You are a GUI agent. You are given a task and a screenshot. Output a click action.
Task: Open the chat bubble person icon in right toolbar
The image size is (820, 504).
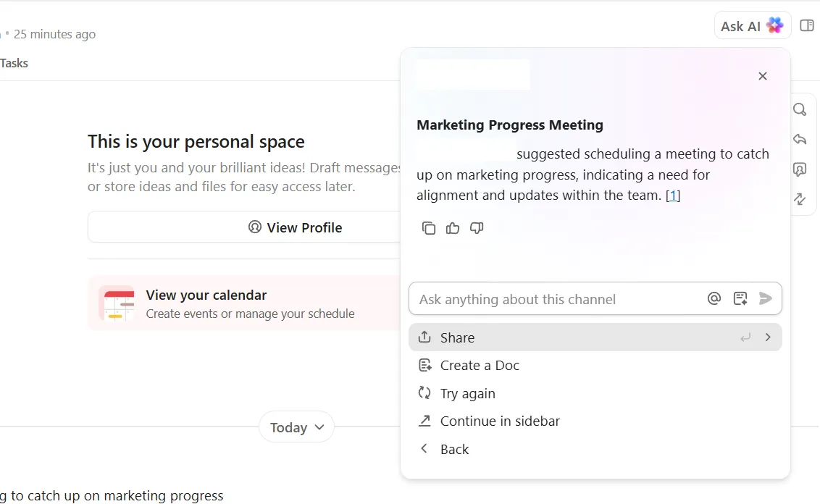point(800,169)
